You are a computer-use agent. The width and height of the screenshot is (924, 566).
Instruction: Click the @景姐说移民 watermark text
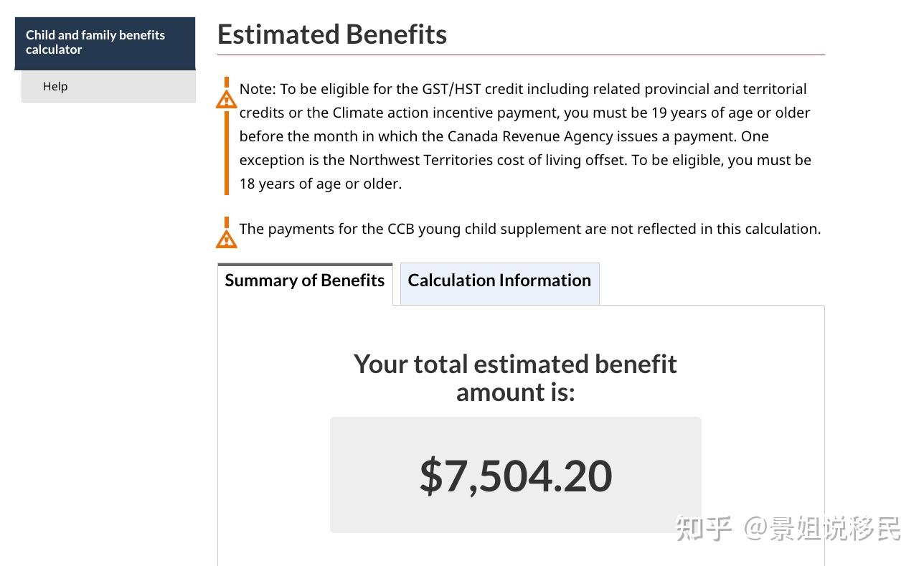click(822, 529)
